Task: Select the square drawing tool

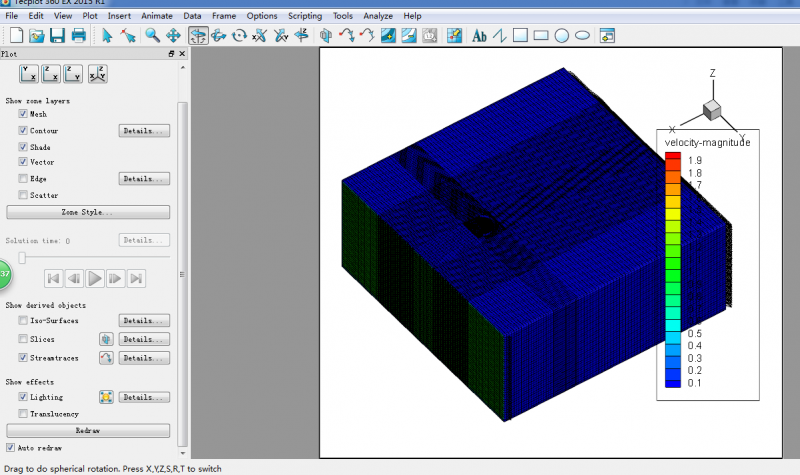Action: [520, 36]
